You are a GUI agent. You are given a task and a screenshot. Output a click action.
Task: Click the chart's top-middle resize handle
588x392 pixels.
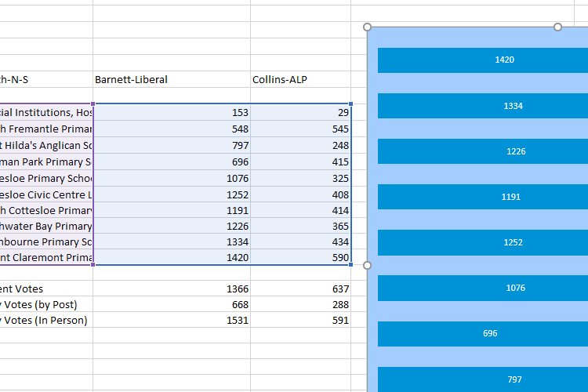pos(557,27)
